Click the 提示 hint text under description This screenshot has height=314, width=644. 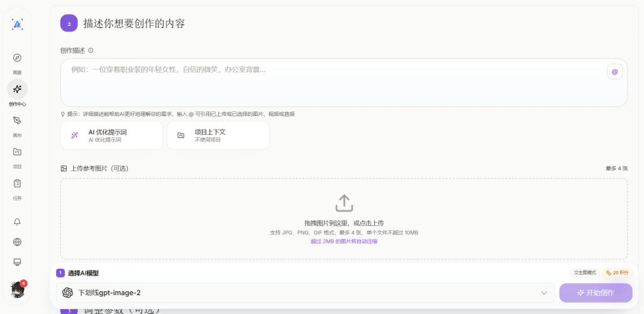point(180,115)
